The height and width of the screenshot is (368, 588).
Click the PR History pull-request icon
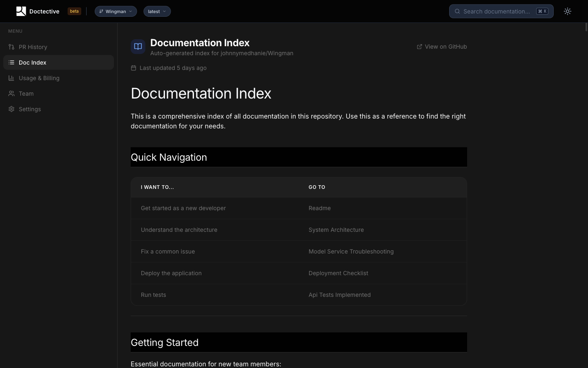point(11,47)
